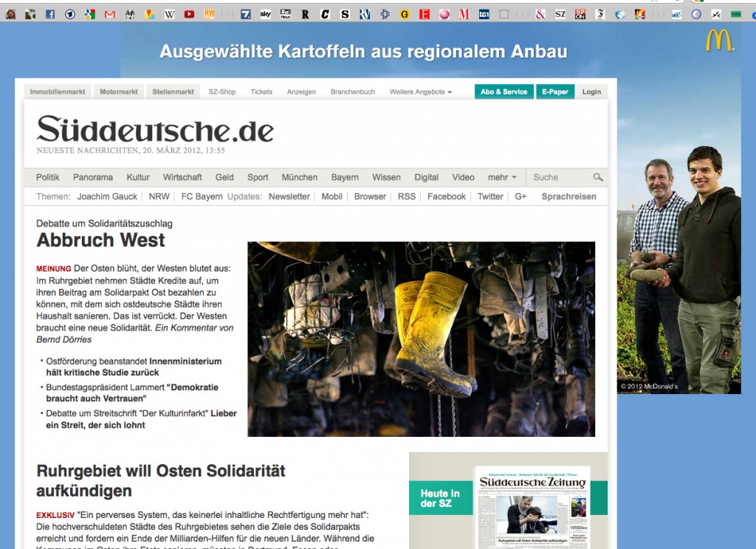Open the Rai News bookmark
Viewport: 756px width, 549px height.
(x=286, y=15)
